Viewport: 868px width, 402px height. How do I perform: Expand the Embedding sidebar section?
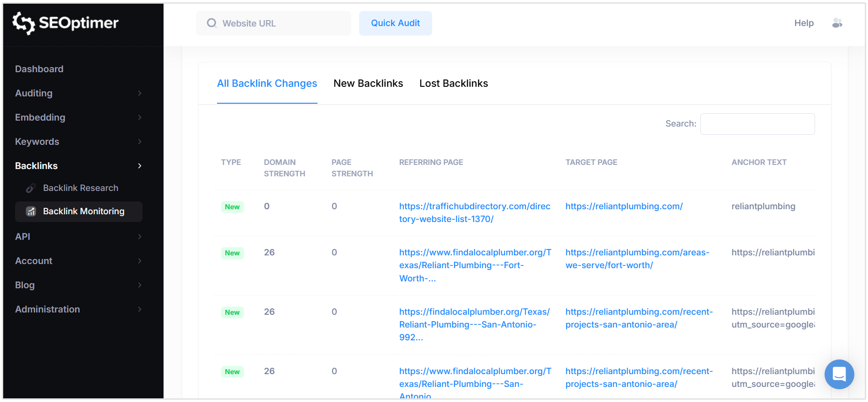(x=139, y=117)
